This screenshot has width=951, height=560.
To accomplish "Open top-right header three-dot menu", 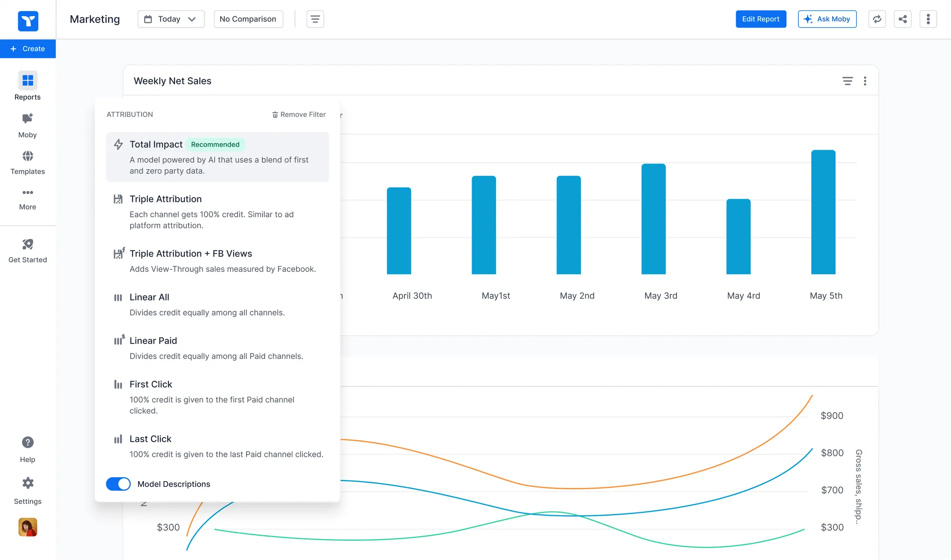I will click(x=928, y=19).
